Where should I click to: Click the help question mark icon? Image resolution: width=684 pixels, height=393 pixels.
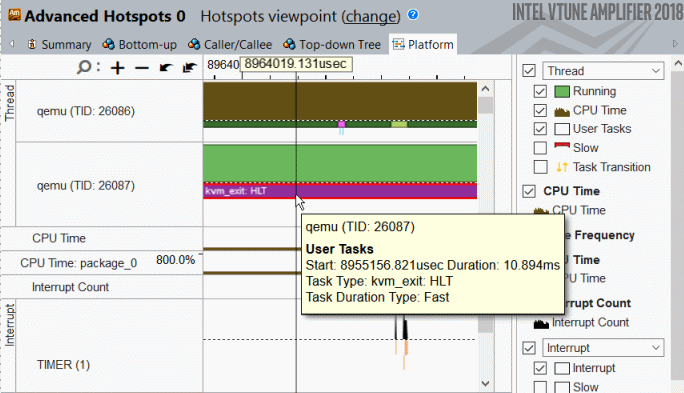pyautogui.click(x=413, y=15)
